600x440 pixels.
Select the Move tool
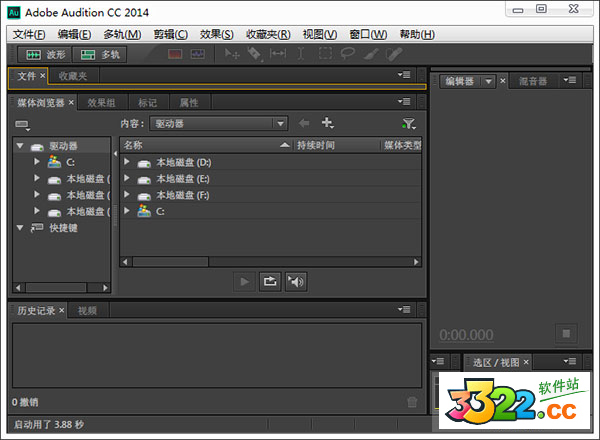pyautogui.click(x=232, y=54)
